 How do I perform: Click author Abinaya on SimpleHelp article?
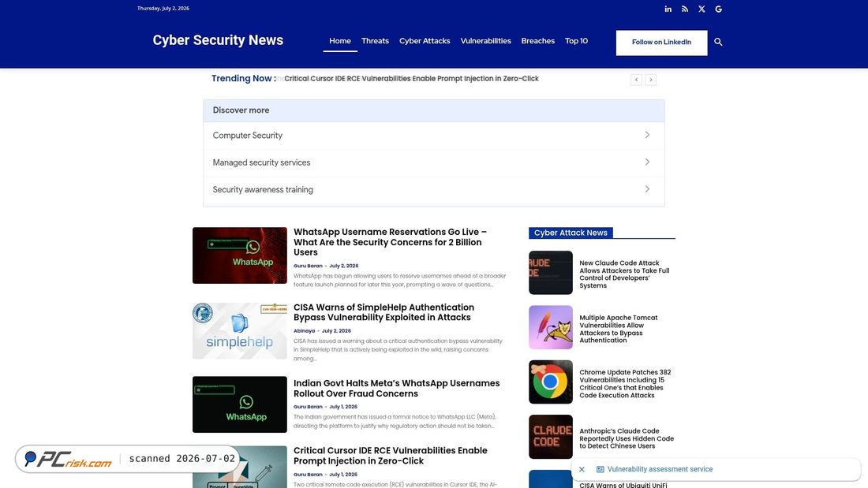tap(304, 331)
